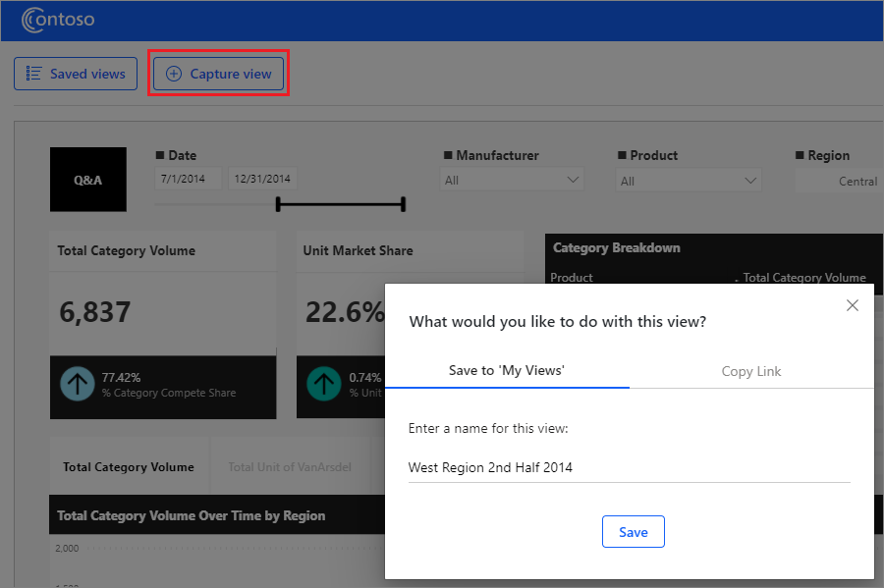The width and height of the screenshot is (884, 588).
Task: Click the blue up-arrow Category Compete Share icon
Action: (x=78, y=384)
